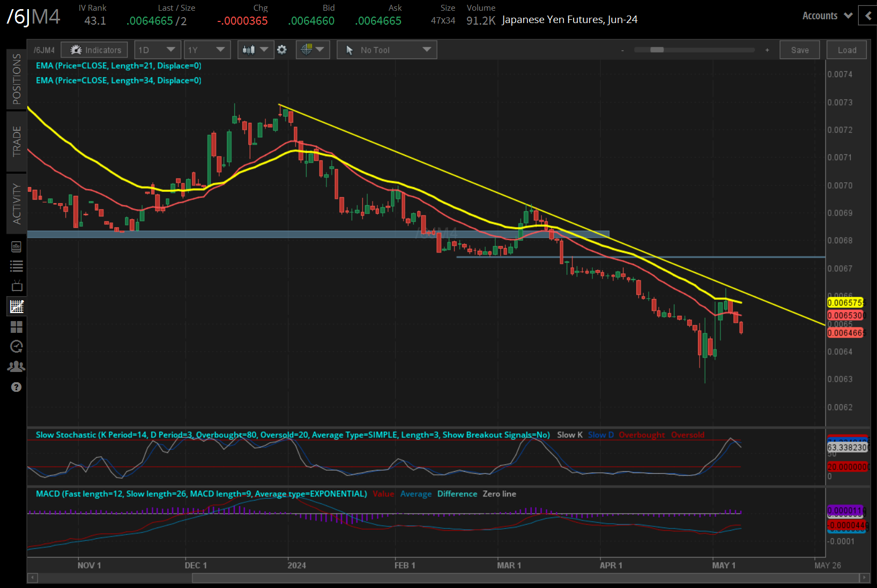Select the charts grid icon in sidebar
877x588 pixels.
tap(17, 307)
